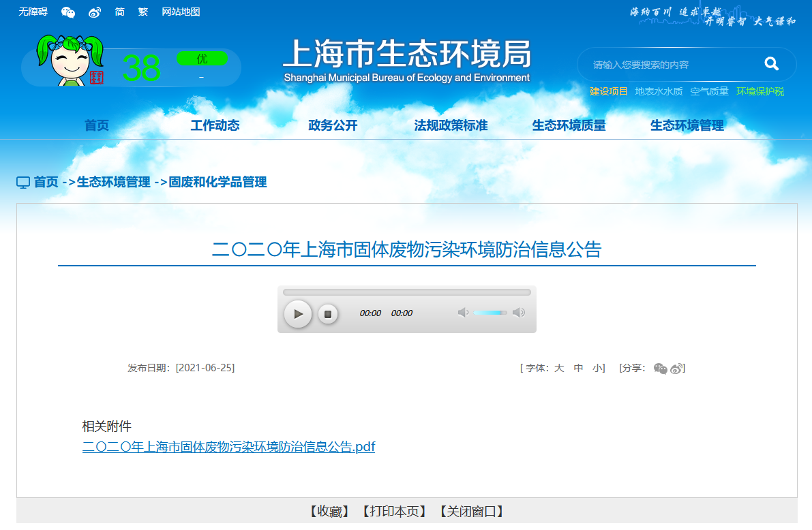Click the Weibo icon in top bar
This screenshot has width=812, height=530.
tap(95, 12)
